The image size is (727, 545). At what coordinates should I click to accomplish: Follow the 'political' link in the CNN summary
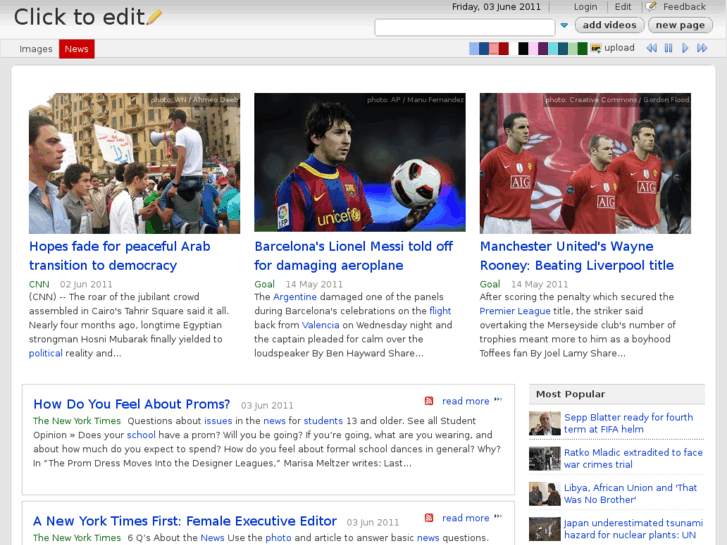pyautogui.click(x=45, y=353)
